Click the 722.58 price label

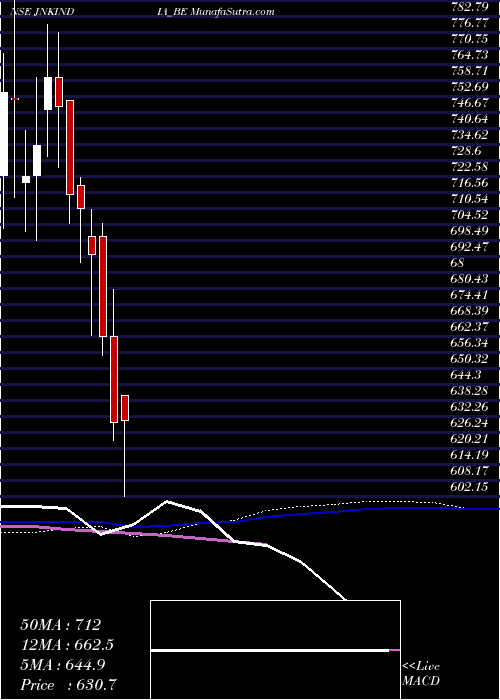click(x=470, y=167)
